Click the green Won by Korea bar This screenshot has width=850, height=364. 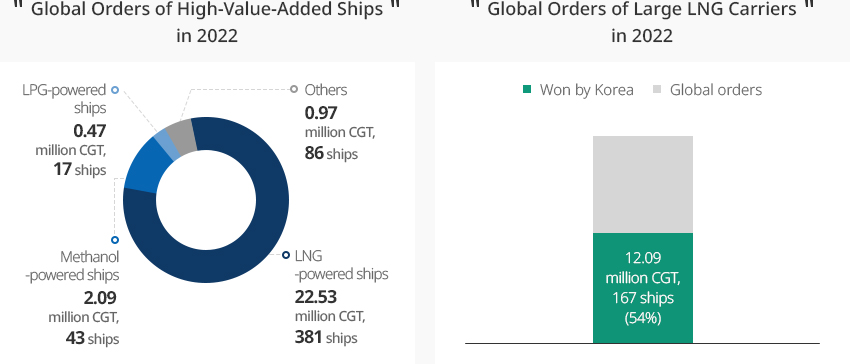pyautogui.click(x=643, y=288)
